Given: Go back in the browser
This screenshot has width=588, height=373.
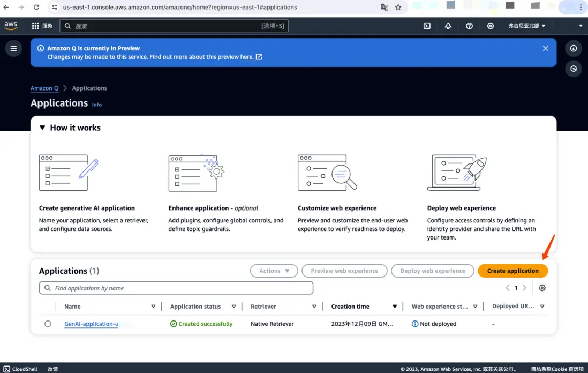Looking at the screenshot, I should tap(6, 7).
